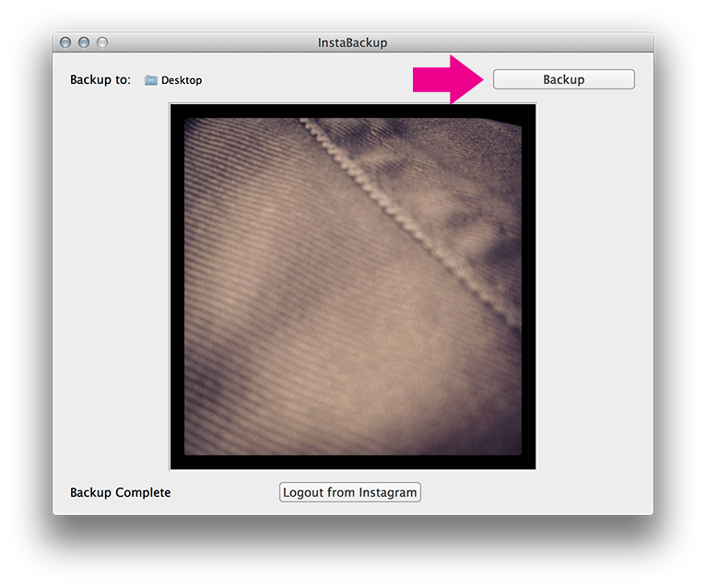This screenshot has width=706, height=588.
Task: Click the InstaBackup window title
Action: click(x=353, y=42)
